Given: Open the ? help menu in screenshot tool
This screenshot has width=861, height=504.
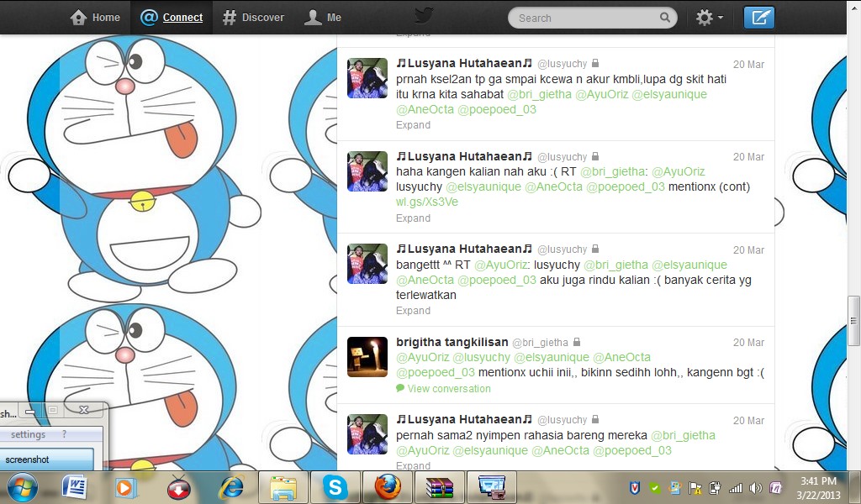Looking at the screenshot, I should 64,433.
